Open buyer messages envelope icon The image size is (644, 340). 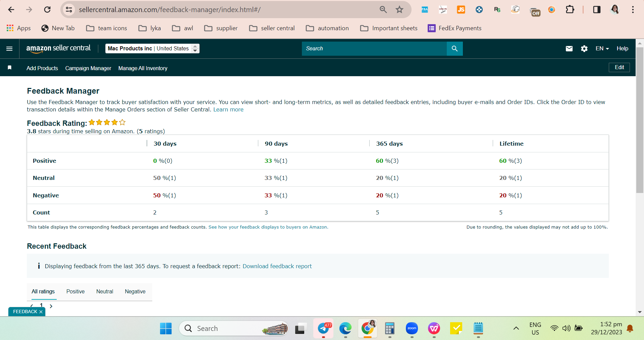click(x=569, y=49)
